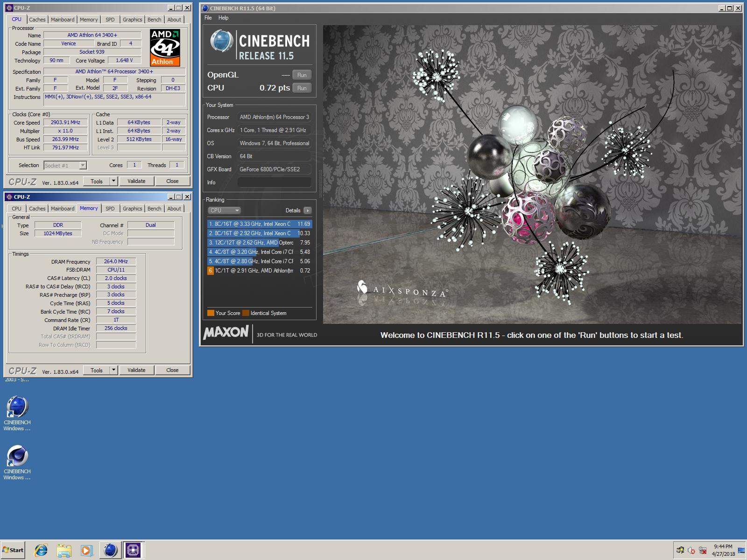Click processor name AMD Athlon 64 3400+
Viewport: 747px width, 560px height.
point(92,35)
